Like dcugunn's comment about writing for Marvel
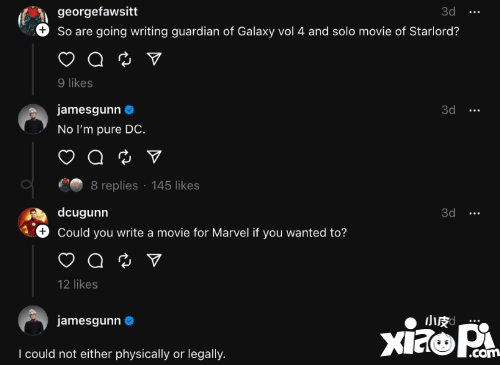 tap(66, 260)
